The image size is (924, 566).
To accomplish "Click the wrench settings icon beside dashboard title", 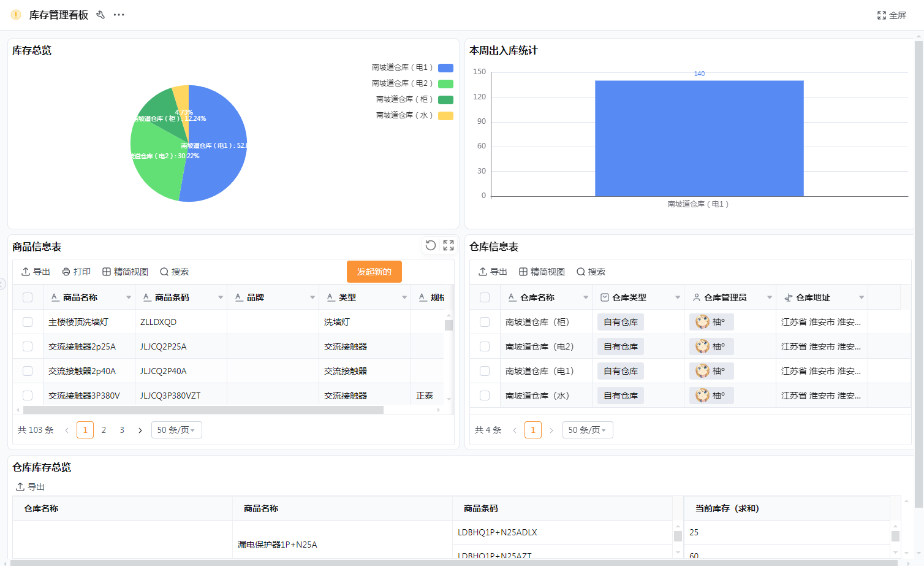I will 100,15.
